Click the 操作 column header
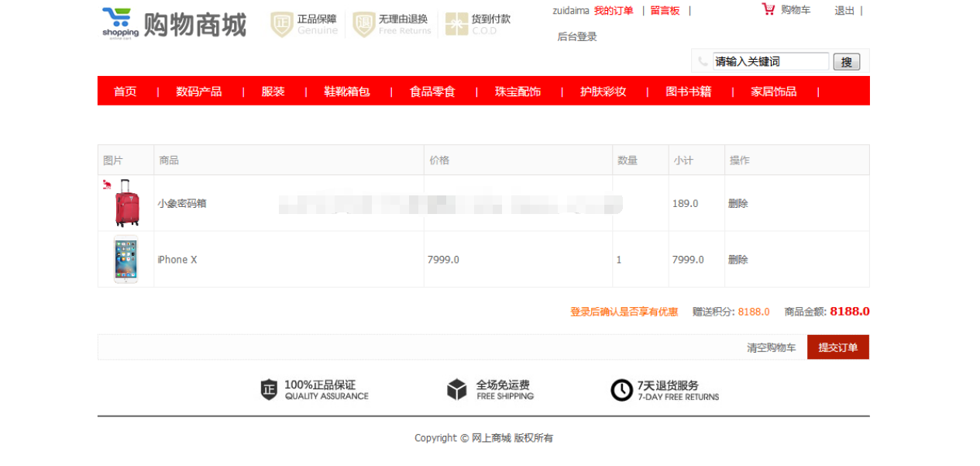This screenshot has width=980, height=466. [x=740, y=161]
